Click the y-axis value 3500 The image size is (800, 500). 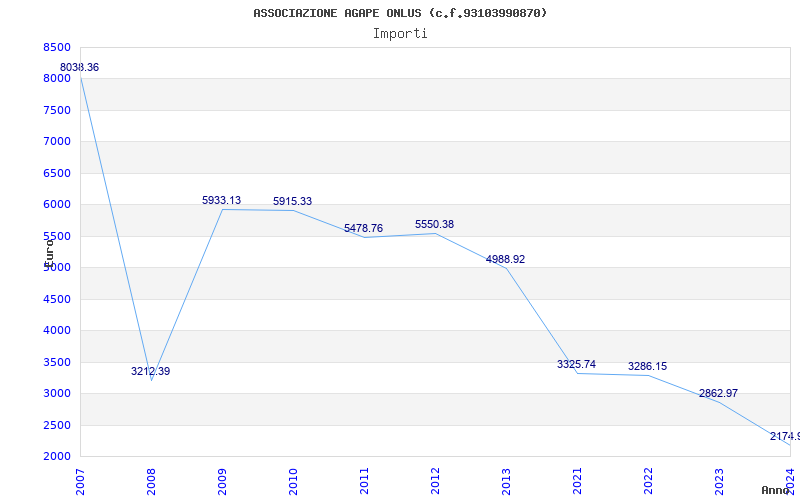click(x=57, y=362)
